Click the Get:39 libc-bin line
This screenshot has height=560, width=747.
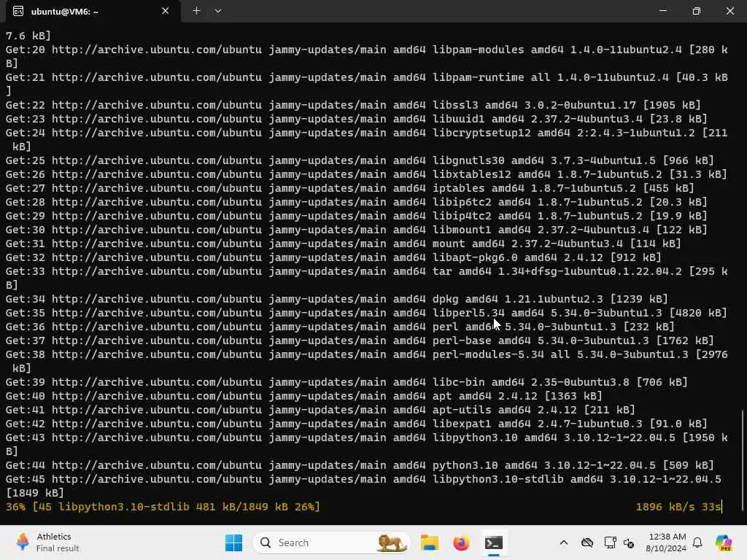point(347,382)
